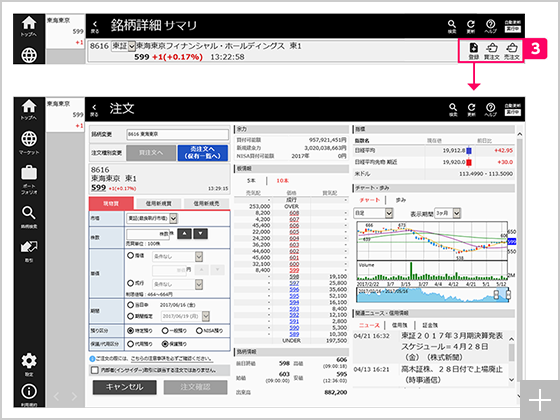Open stock search magnifier in left sidebar
Screen dimensions: 560x420
[29, 213]
